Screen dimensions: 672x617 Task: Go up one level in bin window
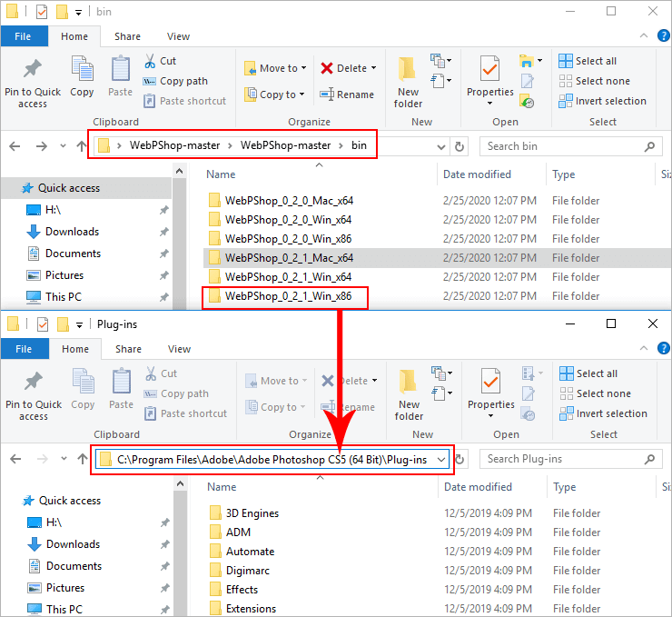coord(82,146)
